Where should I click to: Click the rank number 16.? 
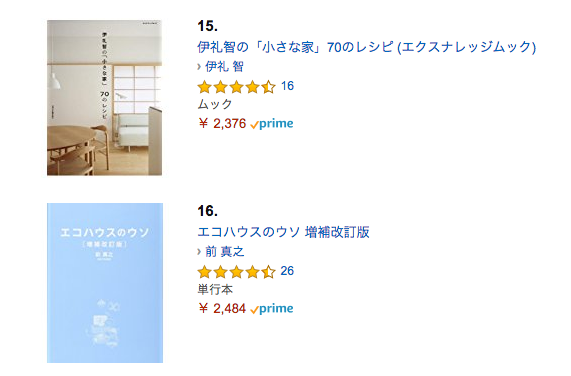pos(207,211)
